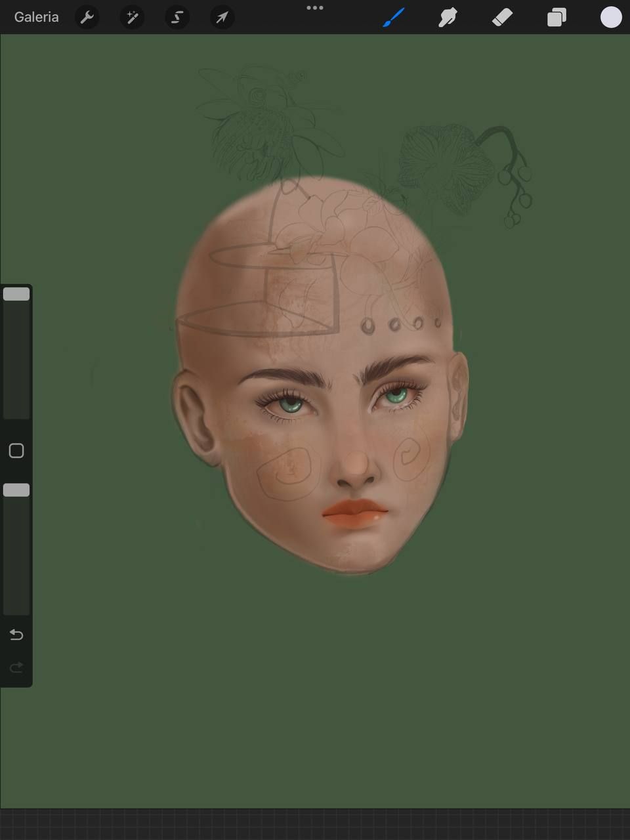Click the brush size slider handle
The width and height of the screenshot is (630, 840).
point(16,294)
